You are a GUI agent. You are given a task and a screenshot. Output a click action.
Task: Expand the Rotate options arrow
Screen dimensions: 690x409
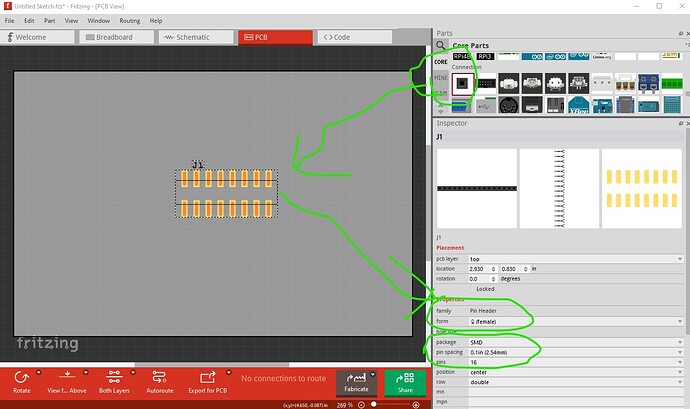tap(39, 372)
